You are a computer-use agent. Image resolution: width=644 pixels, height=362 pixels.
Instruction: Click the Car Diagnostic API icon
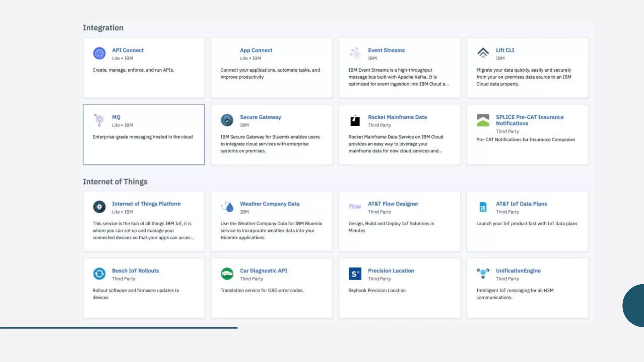(x=227, y=274)
